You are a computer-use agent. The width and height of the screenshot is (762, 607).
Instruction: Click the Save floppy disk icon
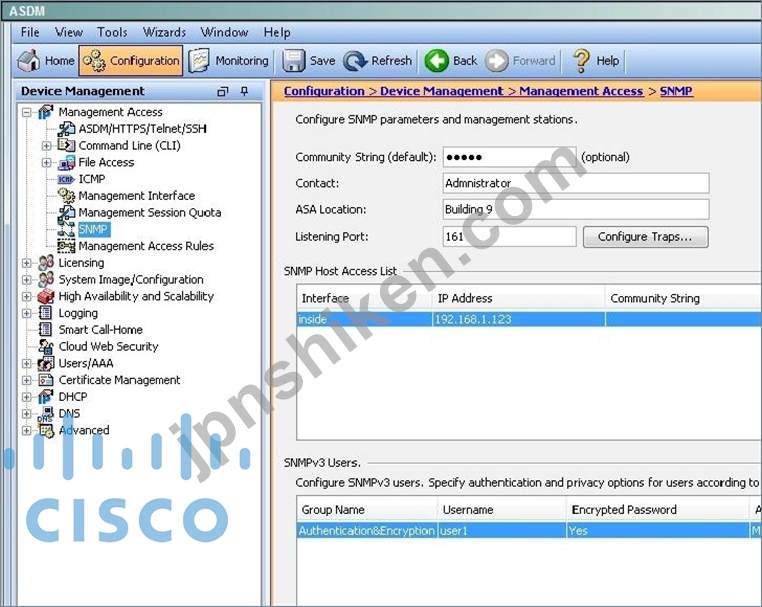tap(294, 61)
